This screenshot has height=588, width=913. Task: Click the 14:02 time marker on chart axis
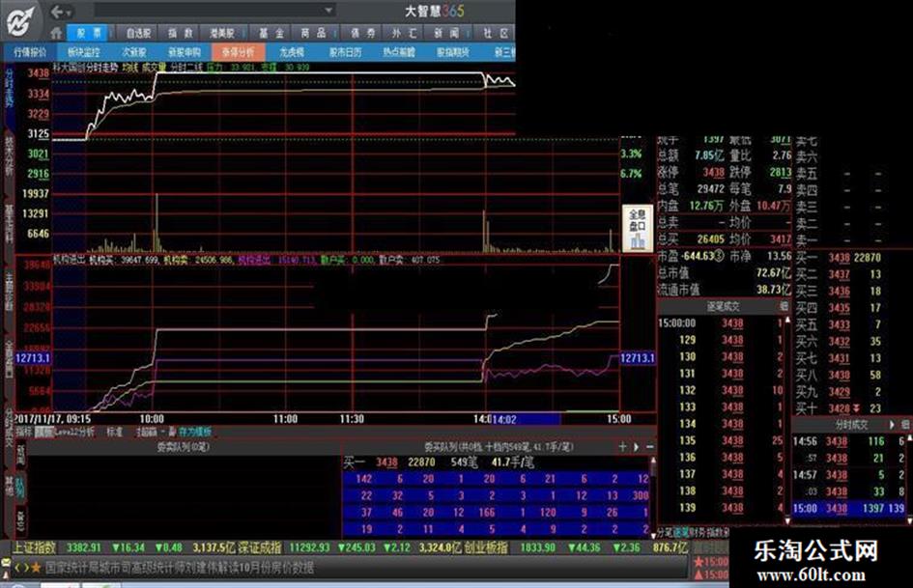[504, 419]
